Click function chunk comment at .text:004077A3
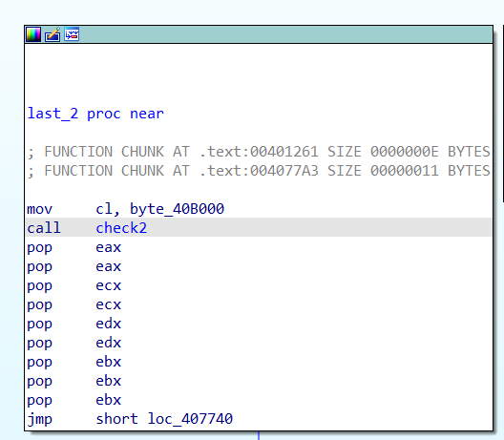 259,171
